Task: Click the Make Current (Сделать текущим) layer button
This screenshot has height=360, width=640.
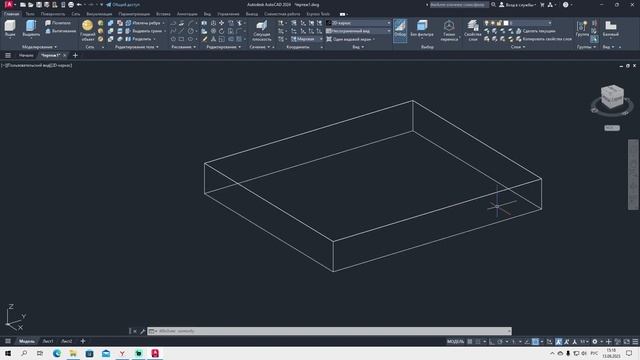Action: coord(535,31)
